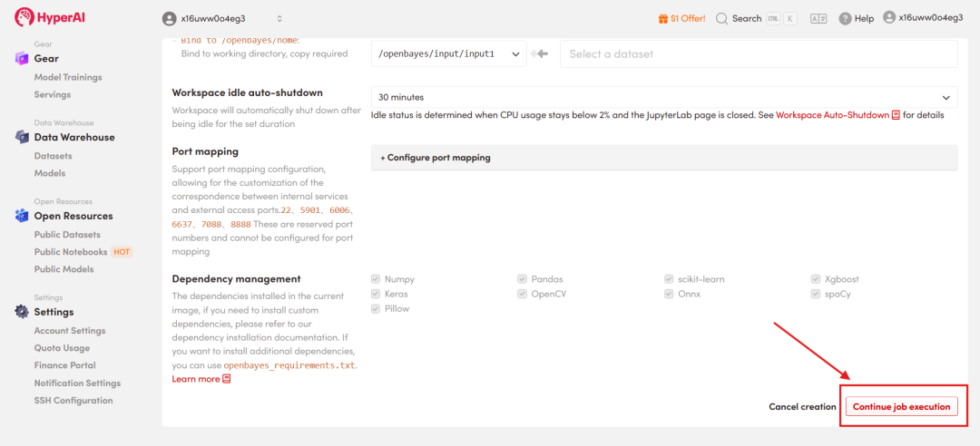Click the Help label in the top bar
This screenshot has height=446, width=980.
pos(865,19)
